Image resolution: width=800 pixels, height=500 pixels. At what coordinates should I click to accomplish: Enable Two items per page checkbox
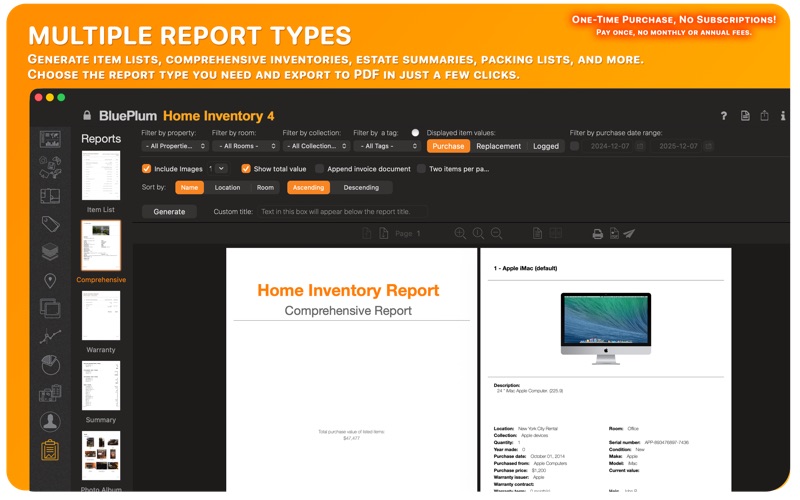tap(421, 168)
